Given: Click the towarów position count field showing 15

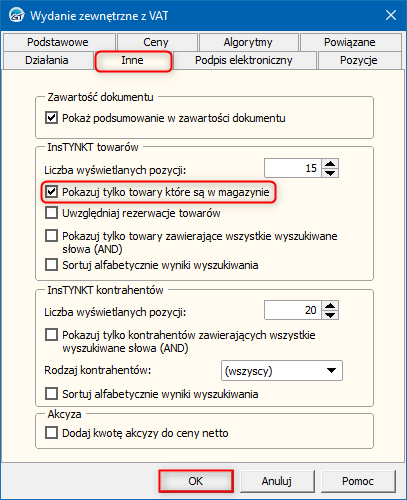Looking at the screenshot, I should (293, 168).
